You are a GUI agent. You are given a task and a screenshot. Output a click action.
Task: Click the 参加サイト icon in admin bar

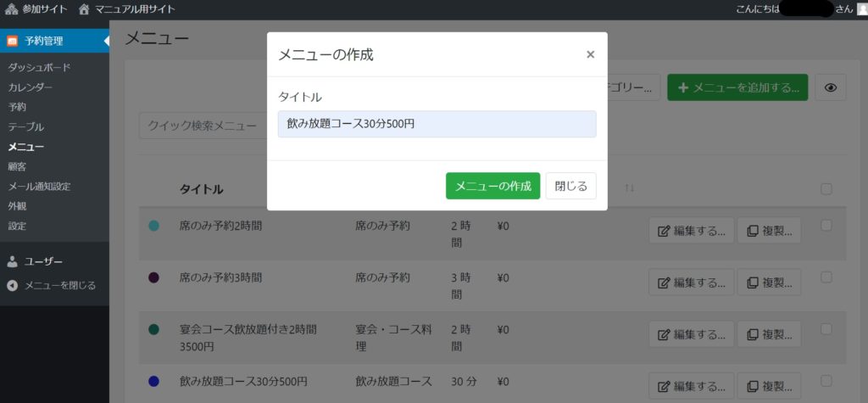(x=11, y=9)
